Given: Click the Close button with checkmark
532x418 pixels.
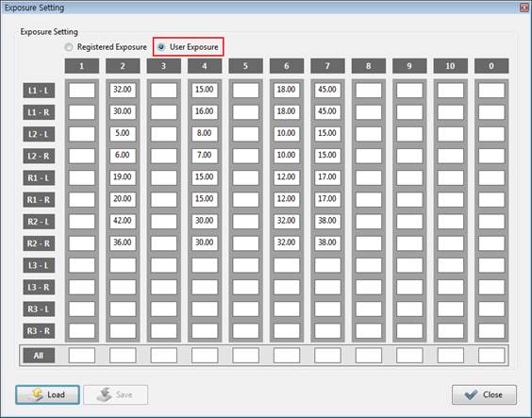Looking at the screenshot, I should point(484,394).
